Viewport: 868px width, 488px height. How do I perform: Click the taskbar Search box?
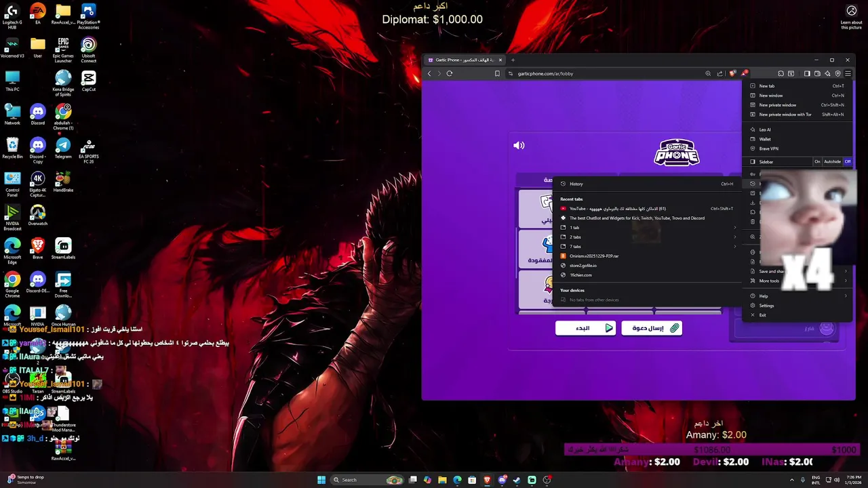click(x=367, y=480)
